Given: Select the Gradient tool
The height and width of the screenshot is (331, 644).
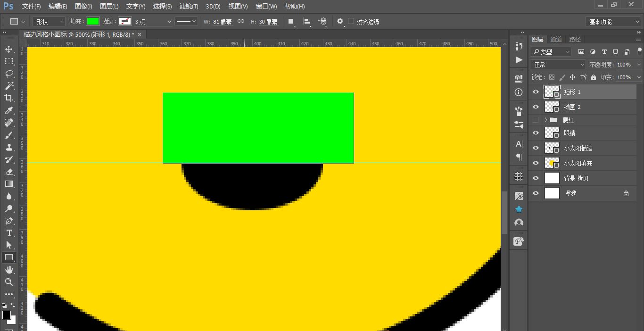Looking at the screenshot, I should [8, 184].
